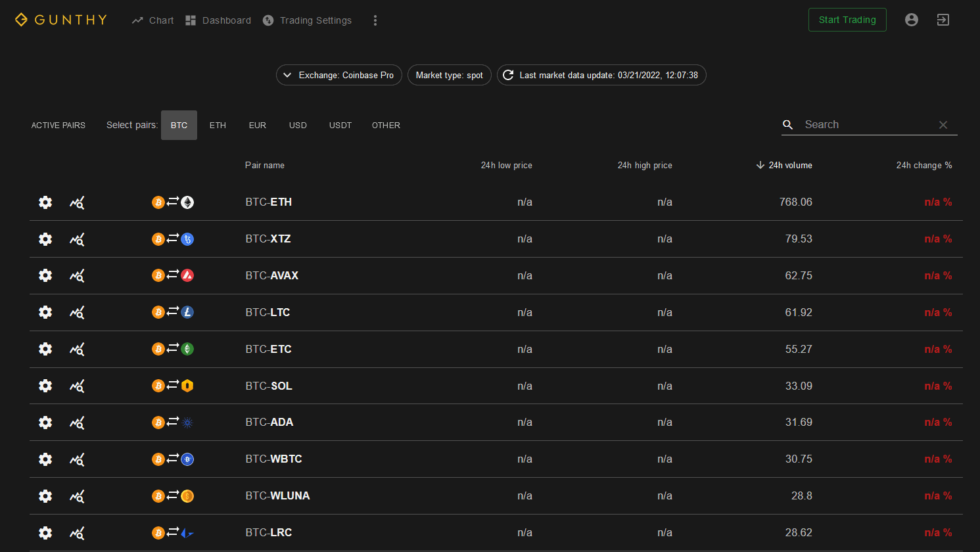
Task: Open settings gear for BTC-ADA pair
Action: (45, 423)
